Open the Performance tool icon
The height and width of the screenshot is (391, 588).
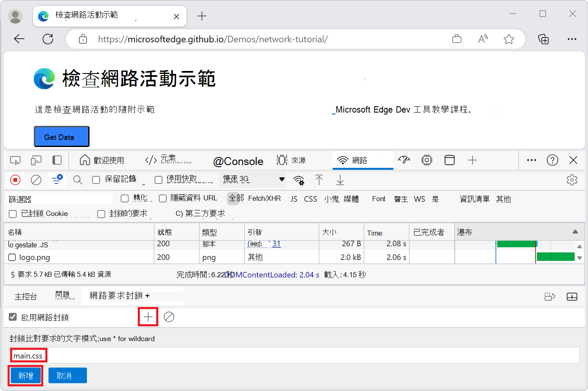[404, 160]
